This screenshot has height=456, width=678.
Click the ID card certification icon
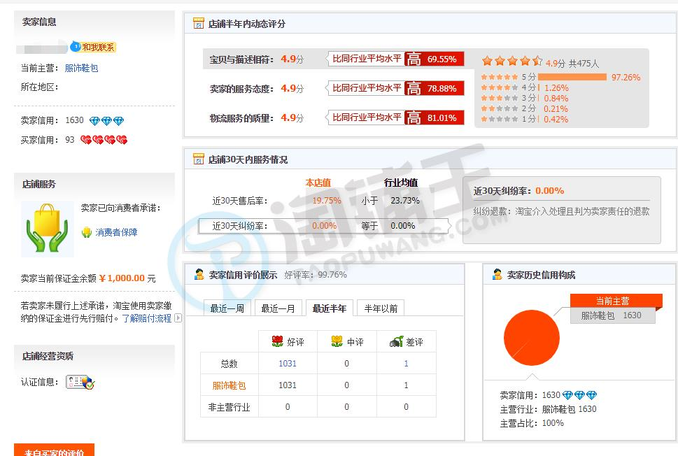[79, 381]
